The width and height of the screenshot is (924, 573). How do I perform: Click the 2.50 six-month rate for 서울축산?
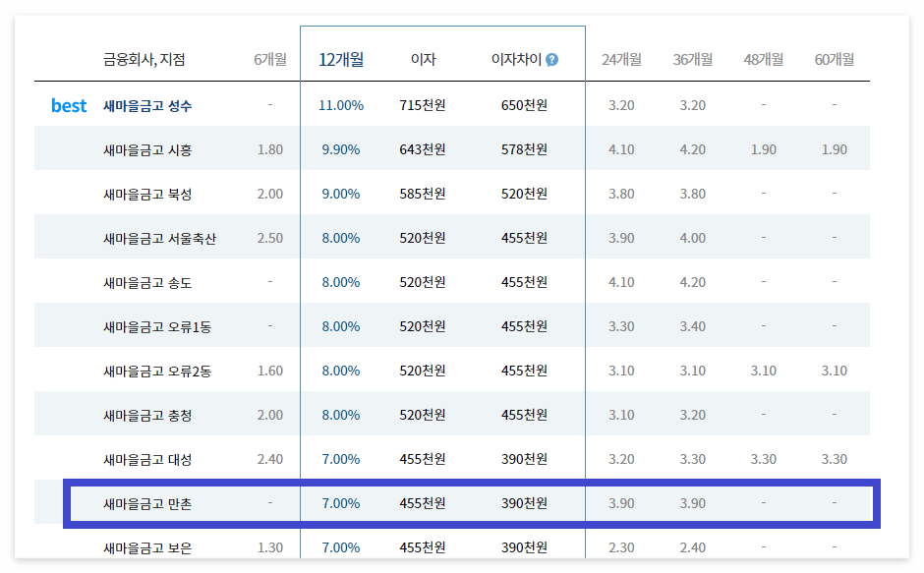click(x=270, y=238)
